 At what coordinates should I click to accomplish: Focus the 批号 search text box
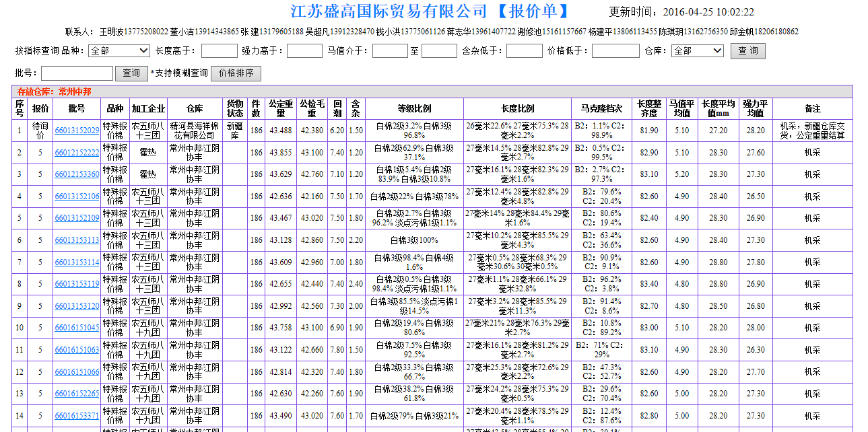point(77,73)
